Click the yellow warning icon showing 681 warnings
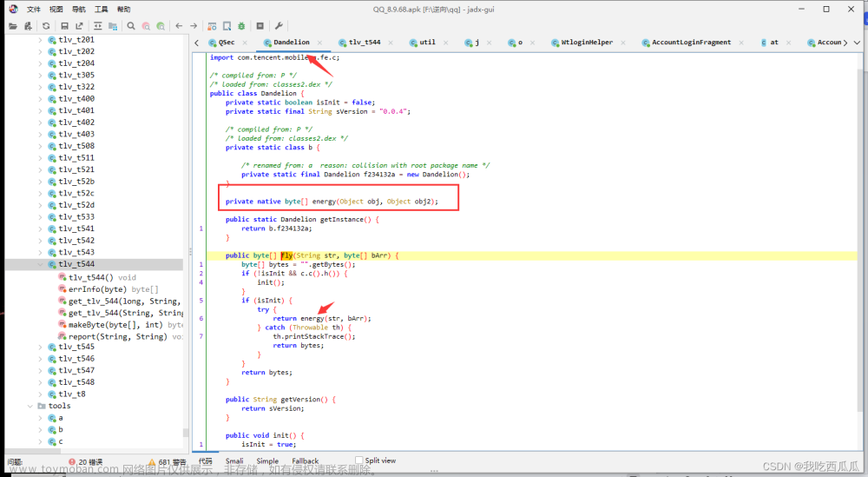868x477 pixels. coord(152,461)
